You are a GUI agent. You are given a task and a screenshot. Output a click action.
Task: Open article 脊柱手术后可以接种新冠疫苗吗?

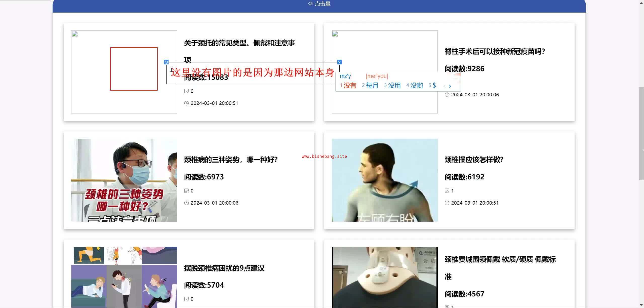point(495,52)
